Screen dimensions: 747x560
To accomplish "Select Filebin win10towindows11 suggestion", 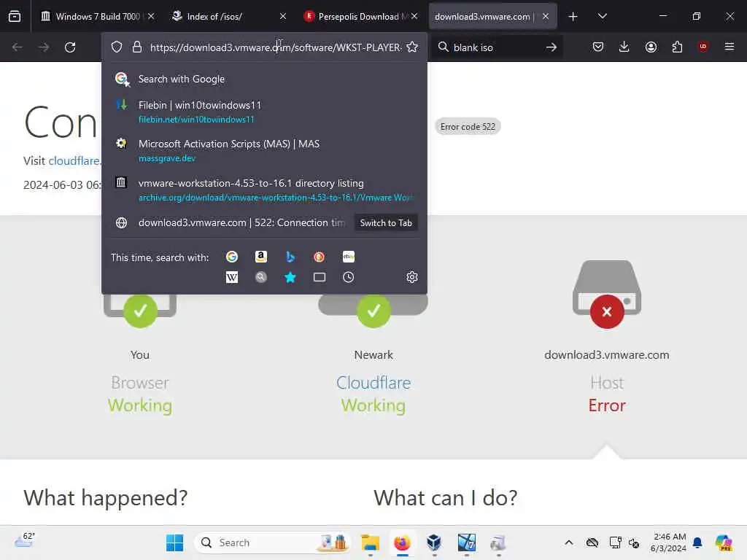I will click(264, 112).
